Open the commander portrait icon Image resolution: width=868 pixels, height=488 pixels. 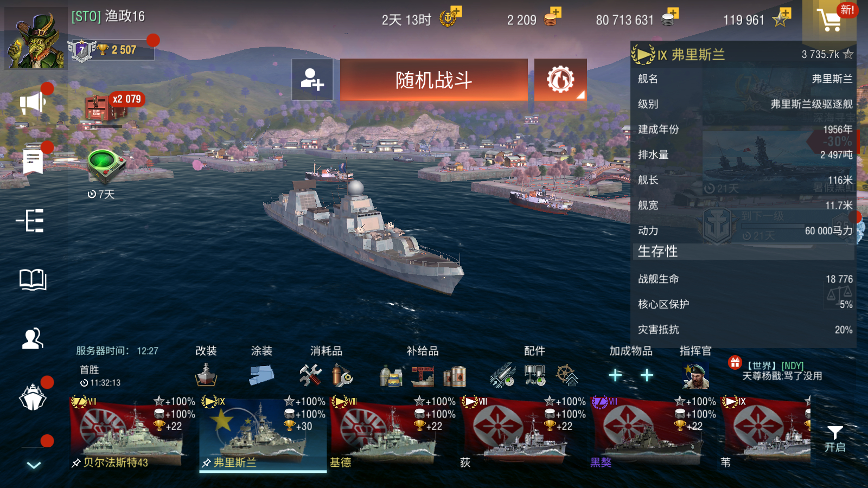(x=695, y=375)
